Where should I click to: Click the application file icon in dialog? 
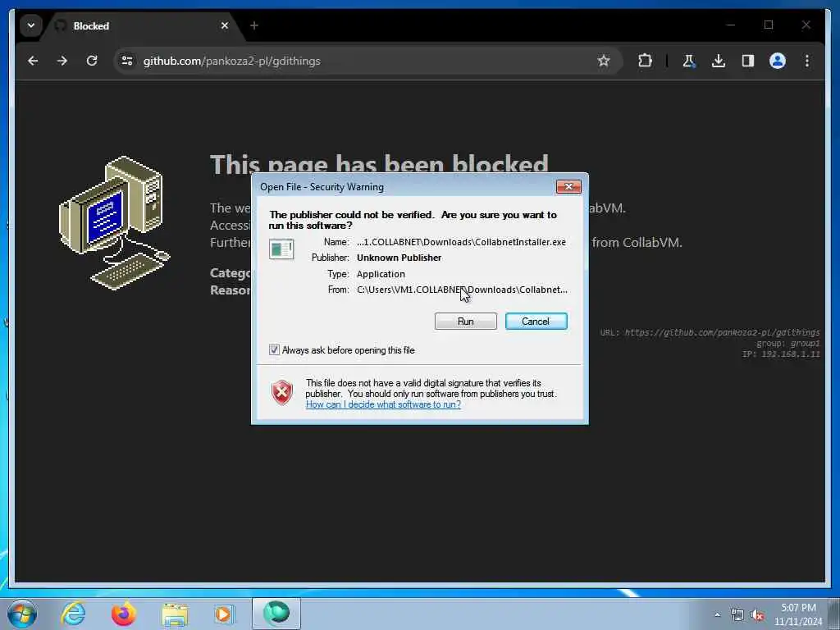pyautogui.click(x=281, y=249)
